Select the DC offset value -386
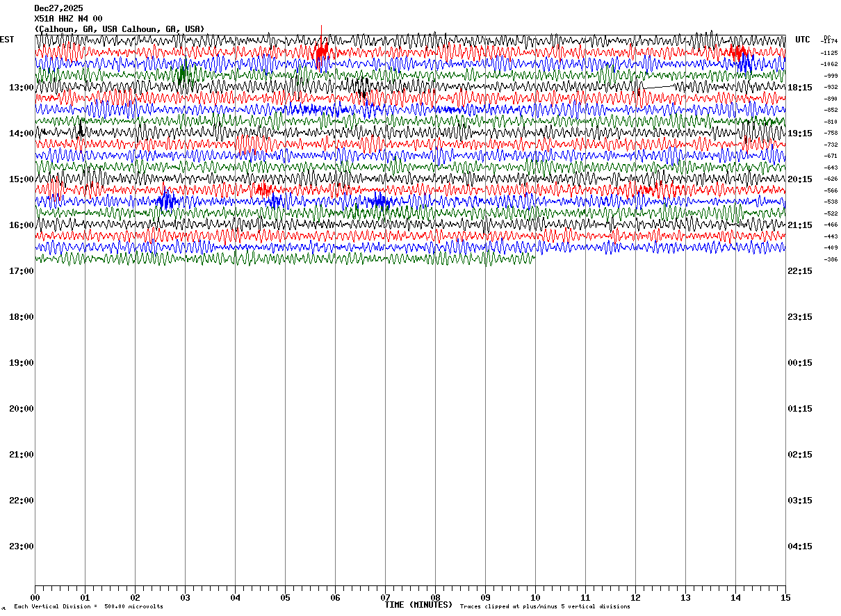841x616 pixels. (x=831, y=259)
